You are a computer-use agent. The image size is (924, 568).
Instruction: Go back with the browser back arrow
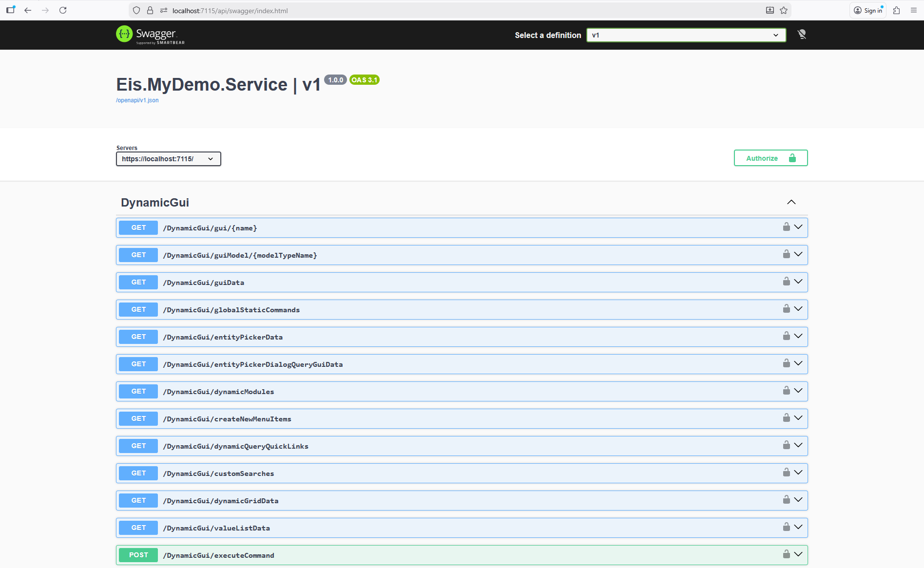tap(28, 10)
